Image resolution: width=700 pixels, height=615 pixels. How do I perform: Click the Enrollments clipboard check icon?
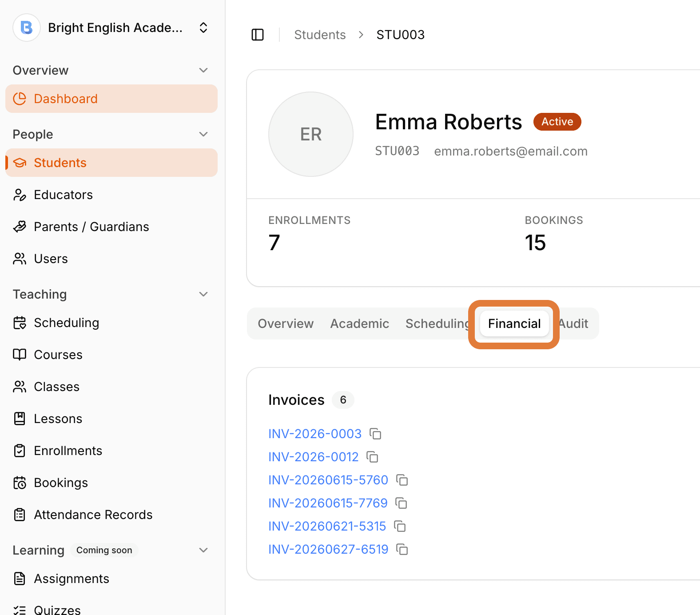pos(20,451)
